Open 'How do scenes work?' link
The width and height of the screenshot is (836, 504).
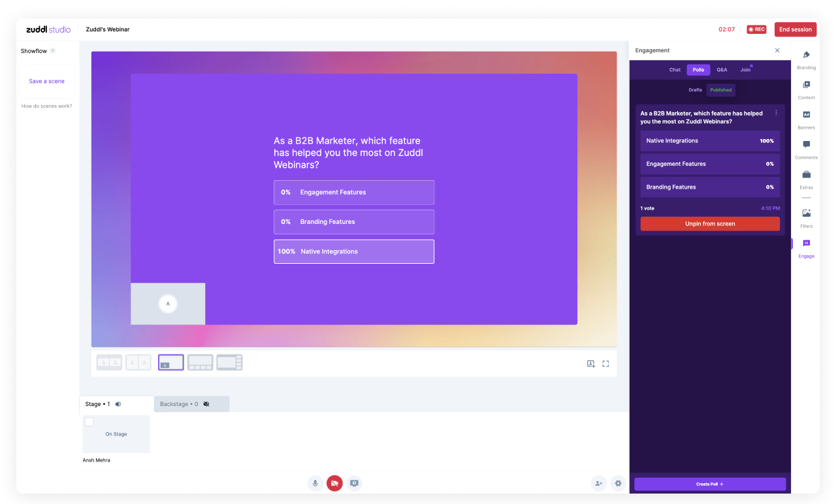[47, 106]
